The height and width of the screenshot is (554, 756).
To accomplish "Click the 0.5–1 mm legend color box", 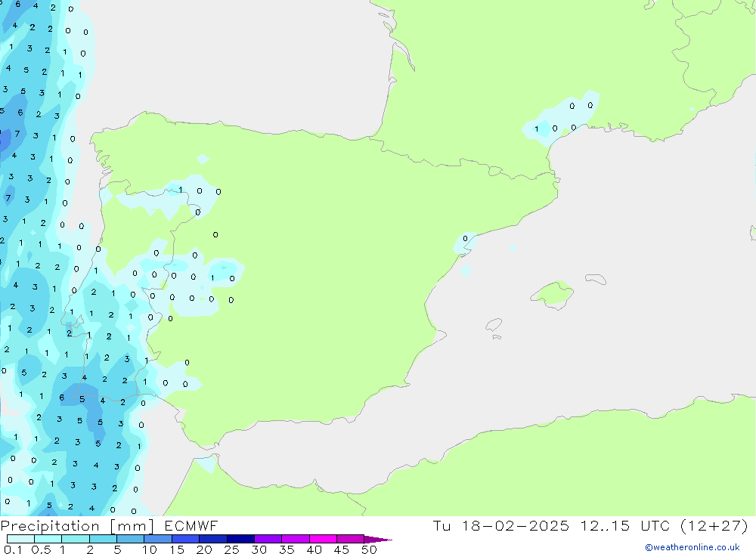I will point(48,539).
